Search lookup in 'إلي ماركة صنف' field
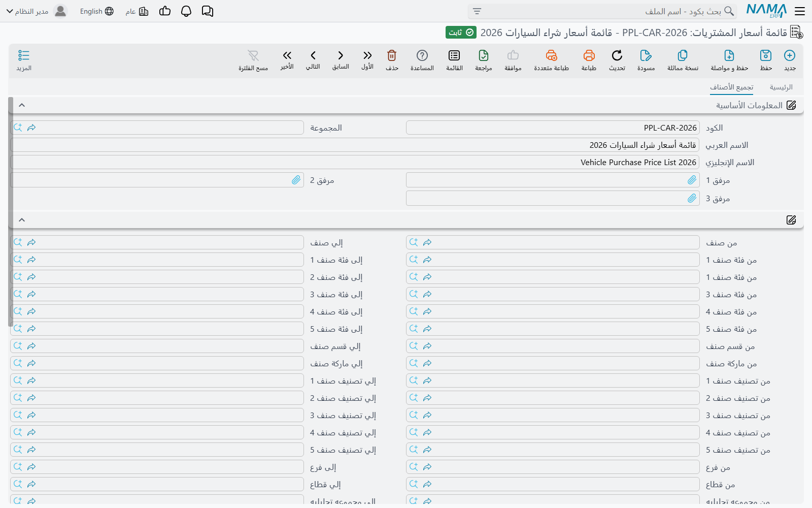 coord(18,363)
